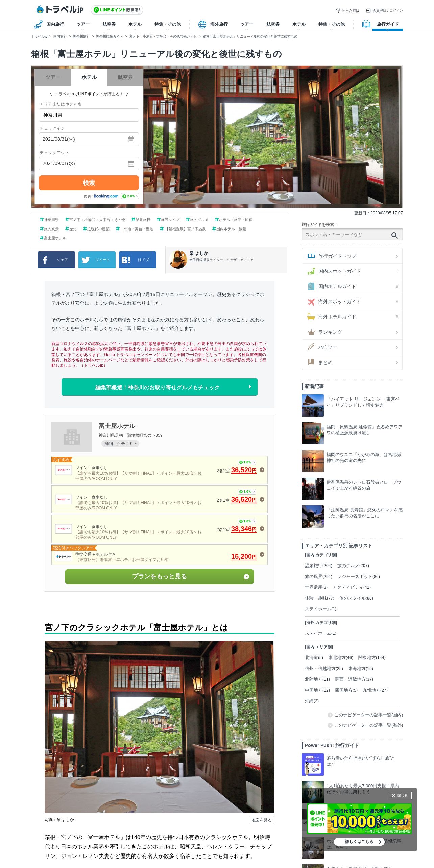Open このナビゲーターの記事一覧(国内) link
Screen dimensions: 434x868
(365, 715)
